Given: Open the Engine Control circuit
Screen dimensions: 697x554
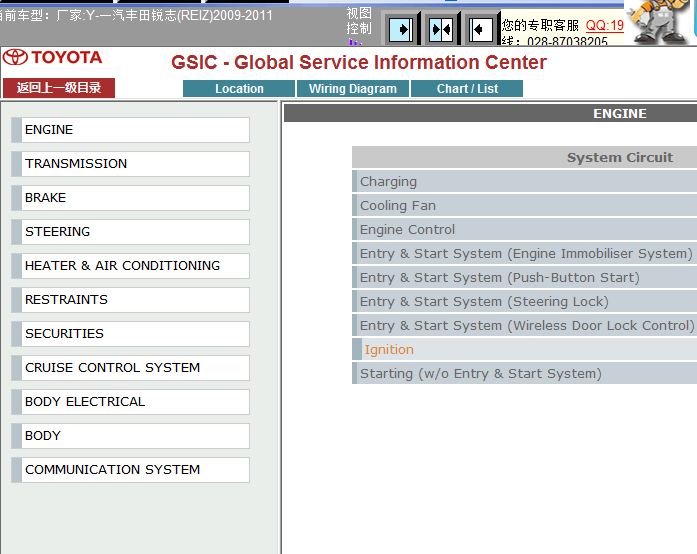Looking at the screenshot, I should click(525, 229).
